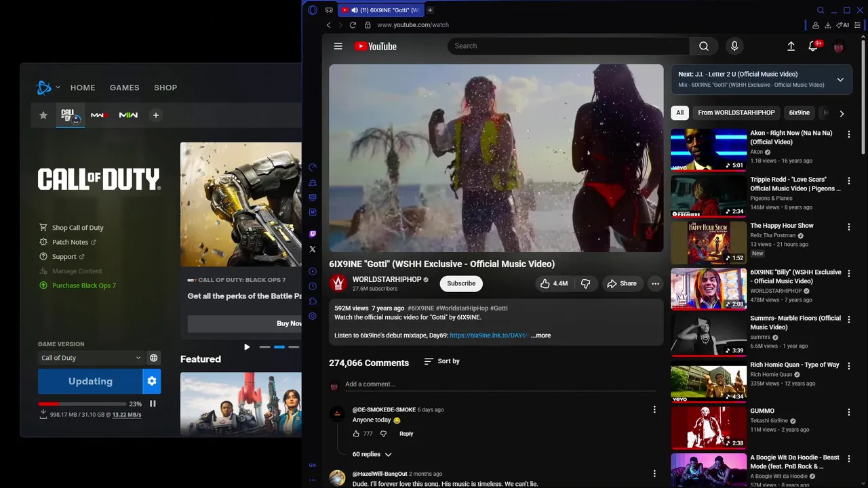868x488 pixels.
Task: Select From WORLDSTARHIPHOP filter chip
Action: 736,113
